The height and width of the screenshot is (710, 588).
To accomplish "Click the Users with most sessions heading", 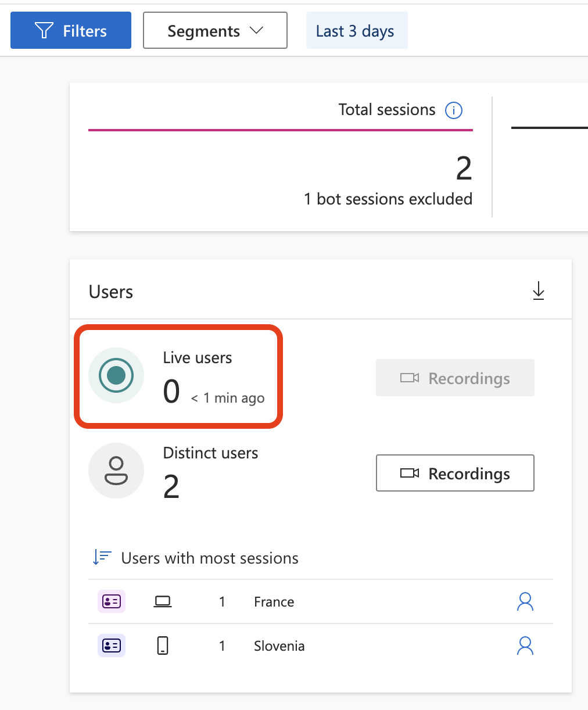I will pos(210,558).
